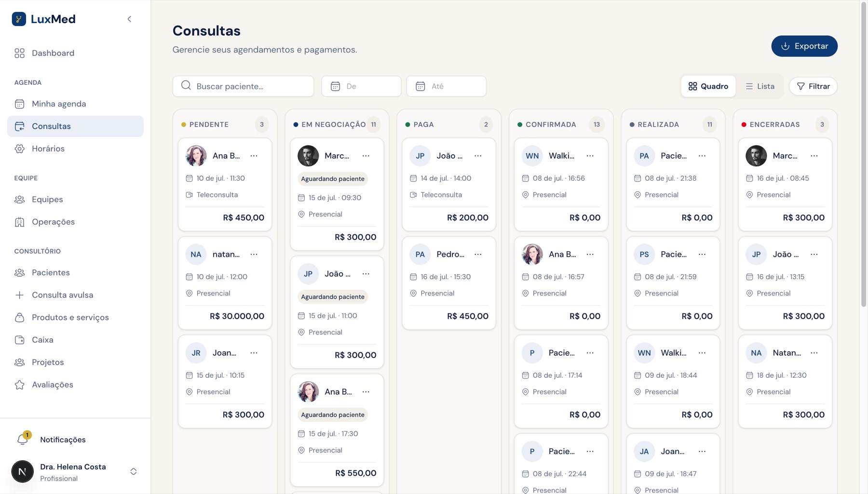Click the R$ 200,00 amount
The height and width of the screenshot is (494, 868).
[x=467, y=218]
